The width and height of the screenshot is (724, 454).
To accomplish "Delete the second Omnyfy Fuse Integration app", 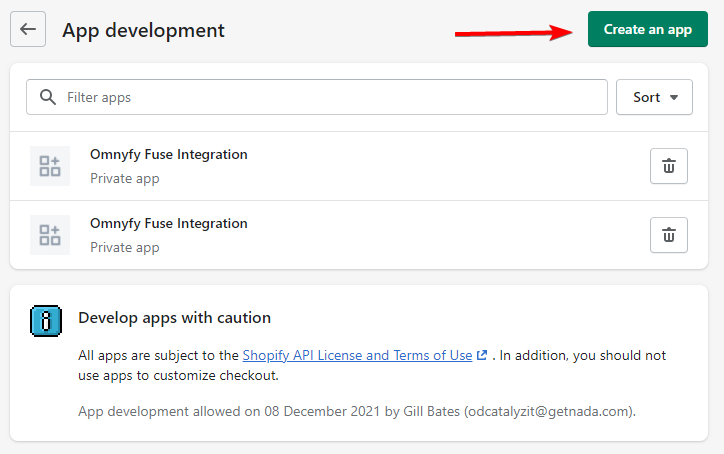I will point(669,235).
